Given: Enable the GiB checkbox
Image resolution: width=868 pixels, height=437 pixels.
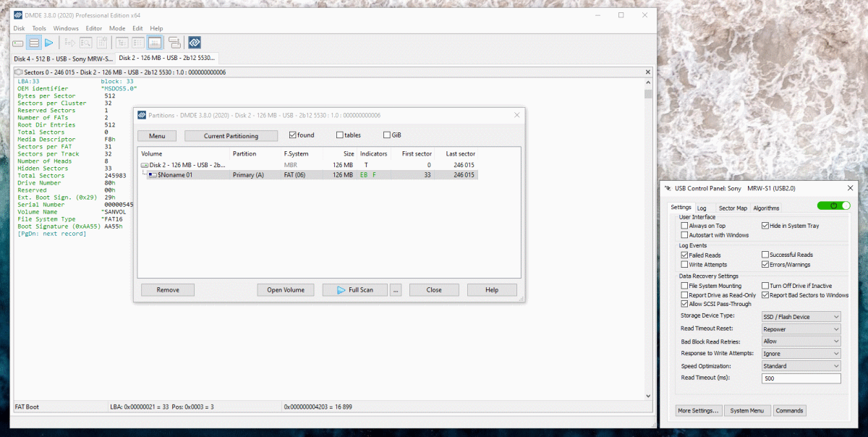Looking at the screenshot, I should [x=387, y=135].
